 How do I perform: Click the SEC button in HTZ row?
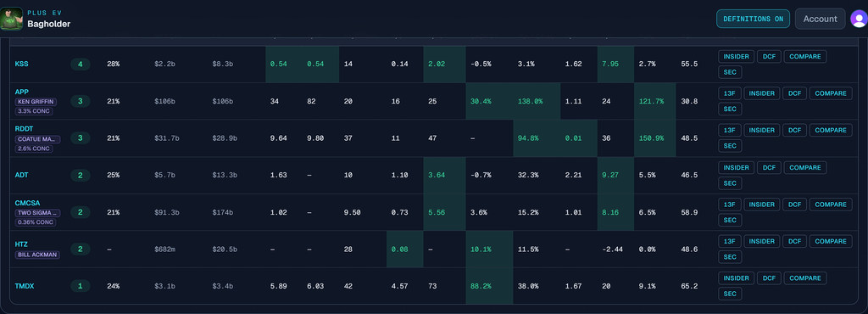tap(730, 257)
